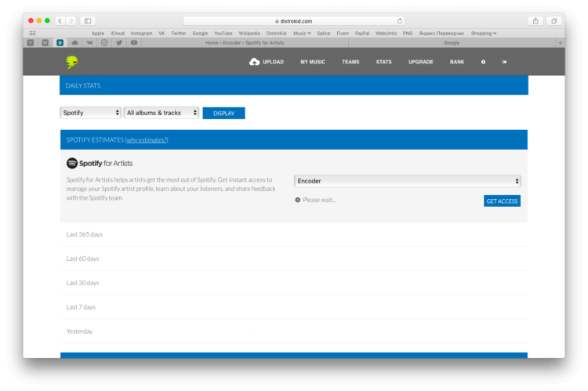The image size is (588, 391).
Task: Click the Please wait... status text
Action: 319,200
